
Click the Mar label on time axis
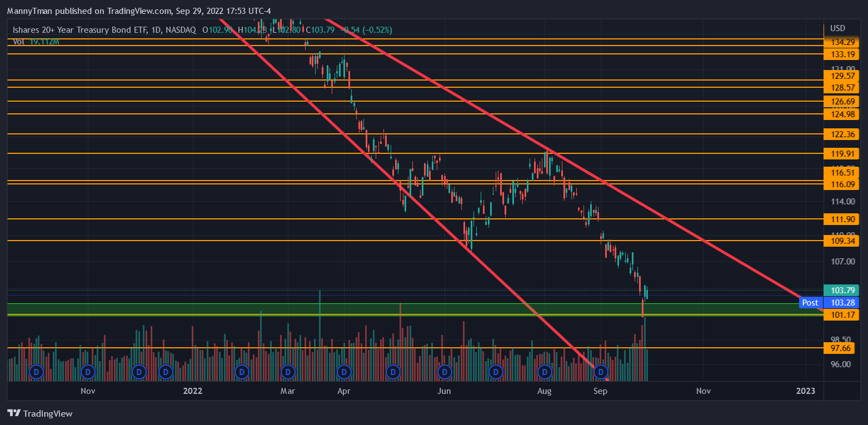coord(287,391)
